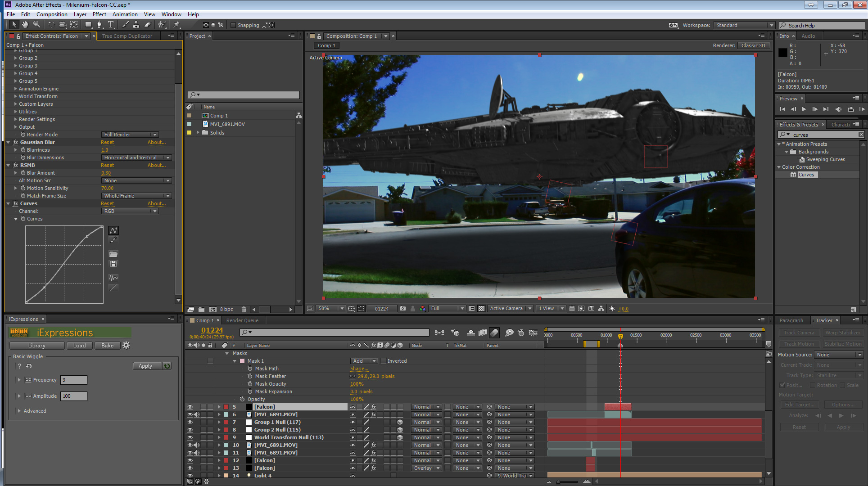Open the Render Mode dropdown
Viewport: 868px width, 486px height.
[130, 135]
